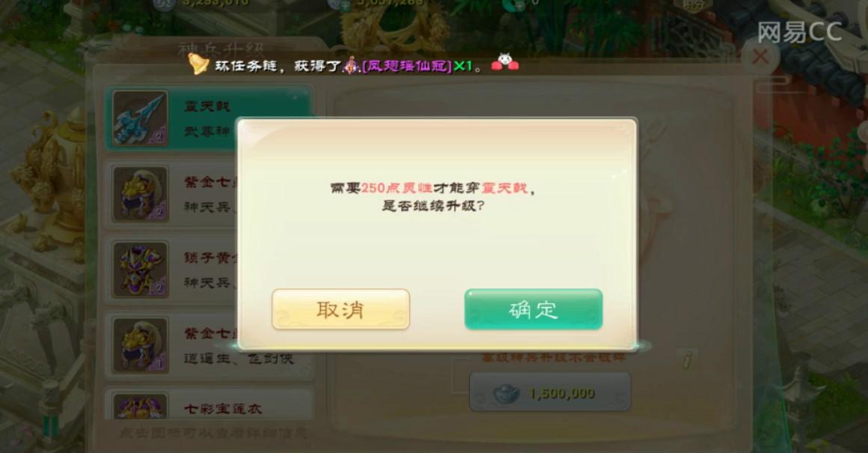Confirm upgrade with the 确定 button

533,309
